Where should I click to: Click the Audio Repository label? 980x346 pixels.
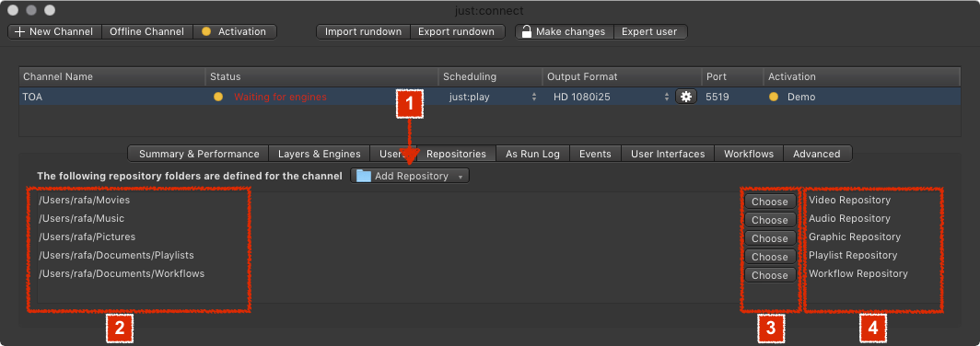(849, 219)
